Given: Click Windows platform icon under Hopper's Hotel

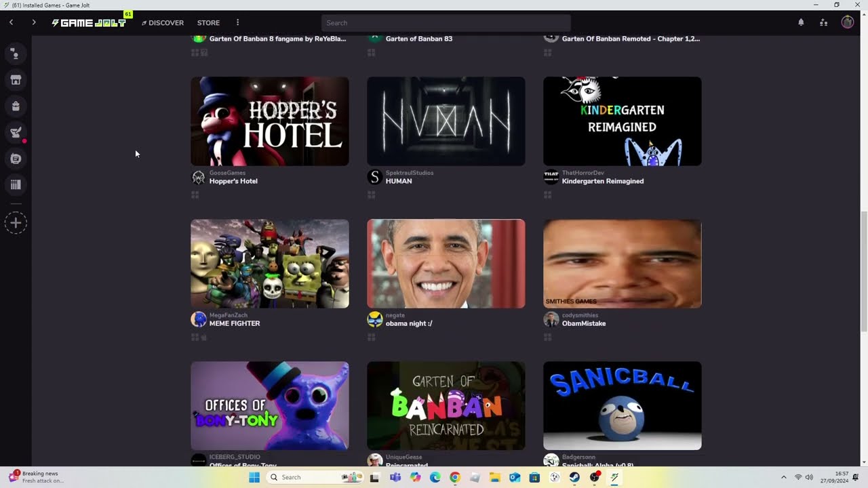Looking at the screenshot, I should tap(195, 195).
